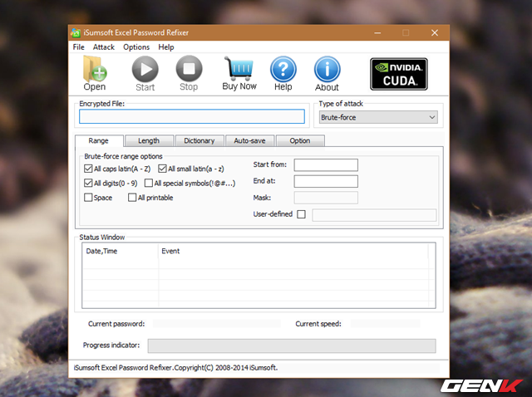Enable the User-defined checkbox
The width and height of the screenshot is (532, 397).
pyautogui.click(x=301, y=214)
